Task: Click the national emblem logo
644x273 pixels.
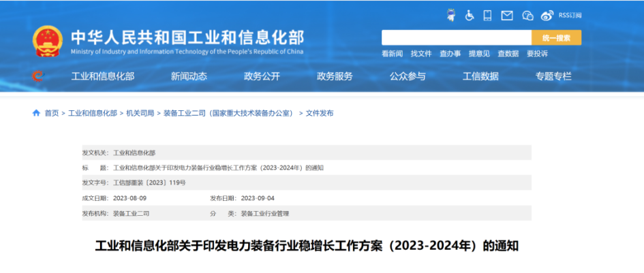Action: coord(48,42)
